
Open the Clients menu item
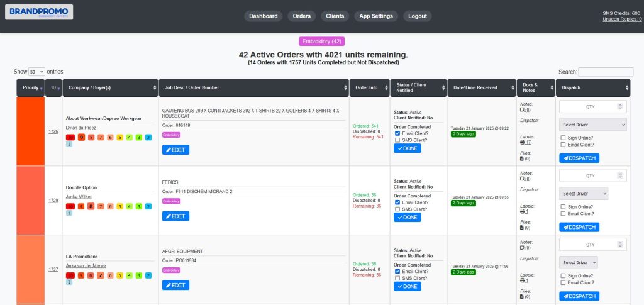335,16
